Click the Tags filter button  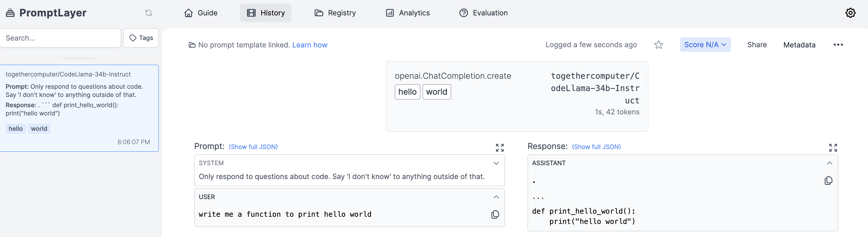[141, 38]
